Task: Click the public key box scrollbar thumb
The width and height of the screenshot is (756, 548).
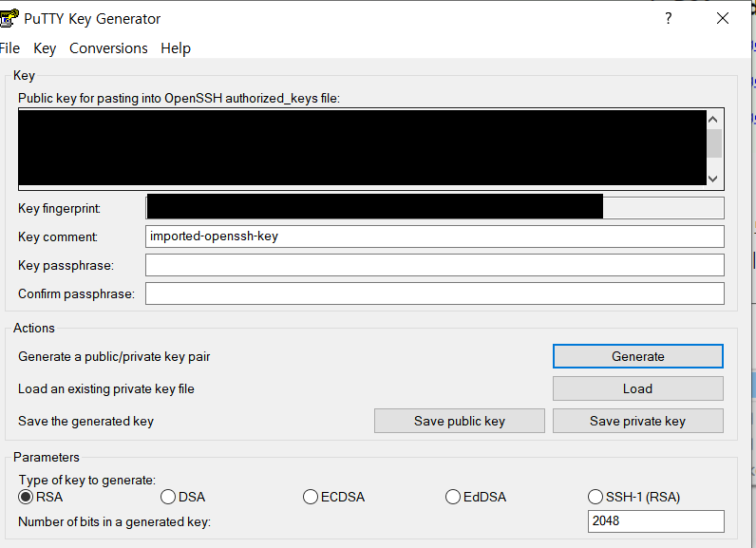Action: point(713,143)
